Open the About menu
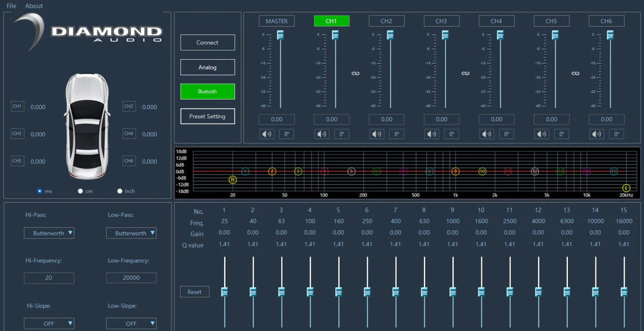The image size is (644, 331). click(34, 6)
